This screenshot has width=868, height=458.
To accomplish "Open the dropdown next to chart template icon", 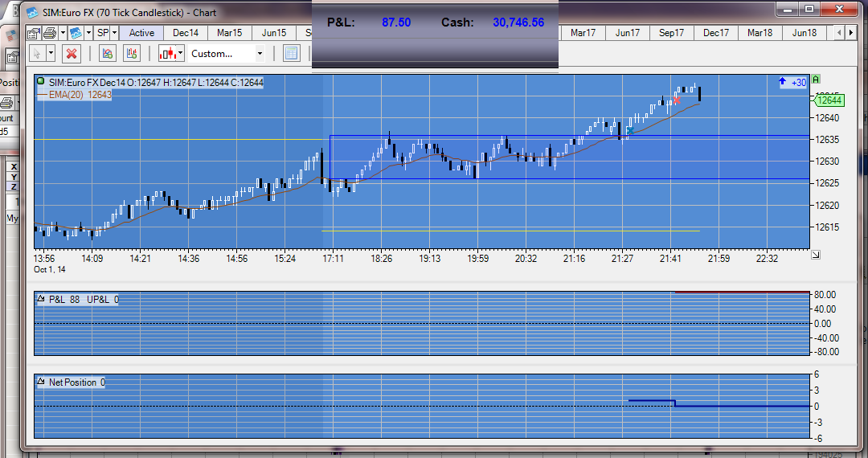I will click(88, 33).
